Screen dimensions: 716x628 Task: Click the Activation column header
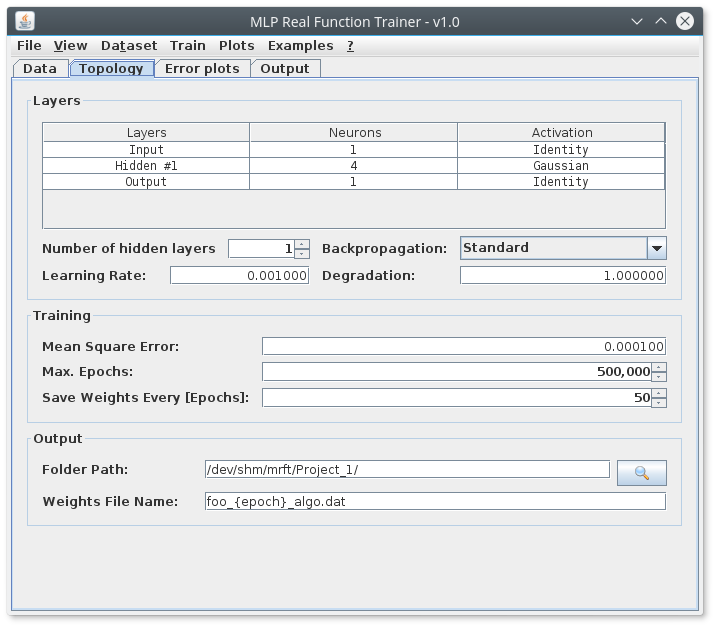[561, 132]
